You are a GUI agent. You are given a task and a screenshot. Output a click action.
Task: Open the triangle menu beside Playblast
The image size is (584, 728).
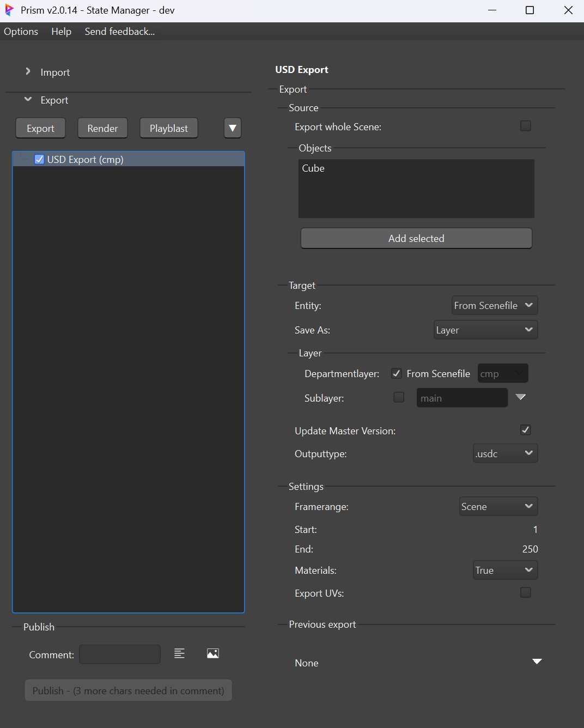pos(233,128)
